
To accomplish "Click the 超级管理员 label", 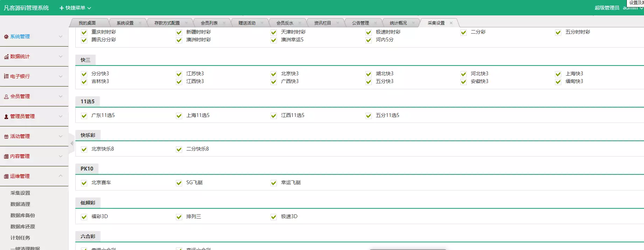I will point(607,8).
